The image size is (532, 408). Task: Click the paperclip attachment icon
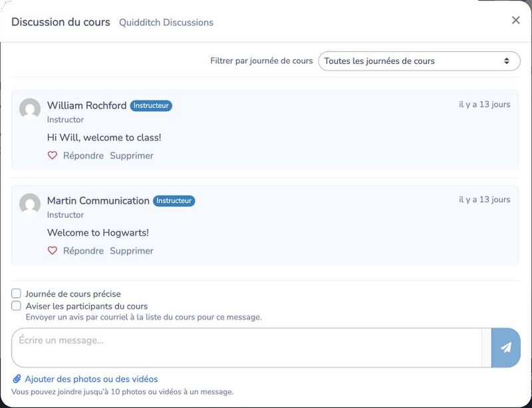(17, 379)
